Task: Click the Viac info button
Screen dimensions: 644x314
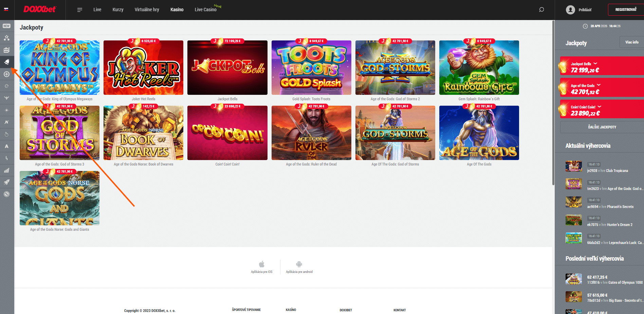Action: tap(632, 42)
